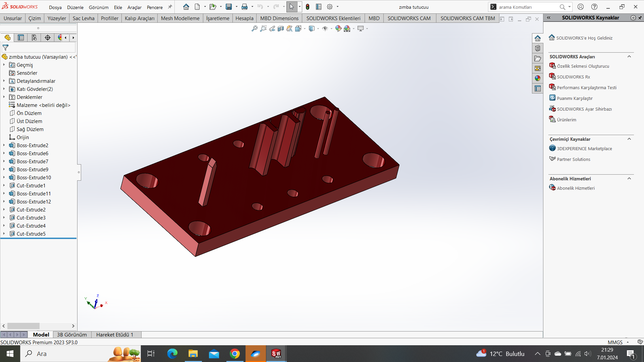This screenshot has height=362, width=644.
Task: Click the Edit Appearance icon
Action: point(338,29)
